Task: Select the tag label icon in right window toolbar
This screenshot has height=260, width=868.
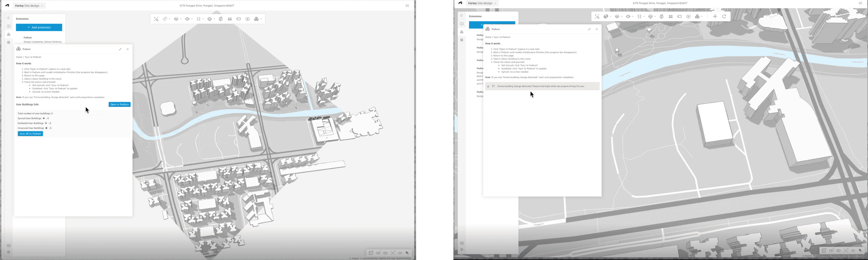Action: tap(680, 16)
